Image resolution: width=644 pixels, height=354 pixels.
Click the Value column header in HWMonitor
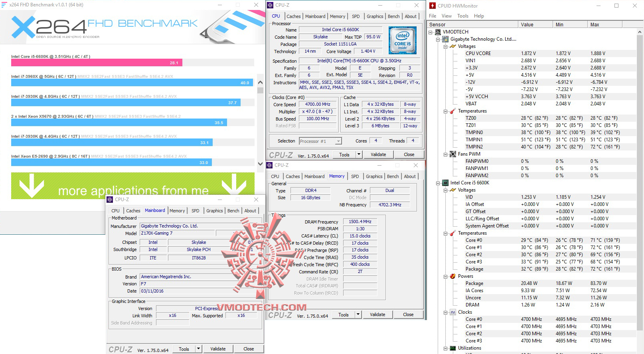point(535,25)
